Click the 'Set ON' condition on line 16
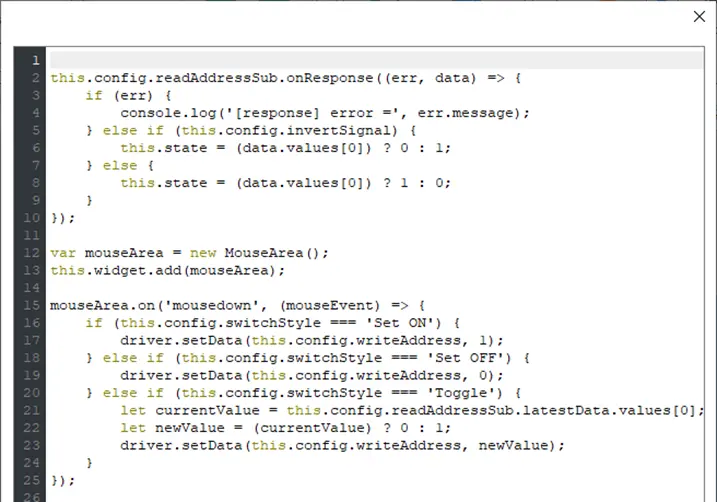Screen dimensions: 717x502 [x=272, y=323]
